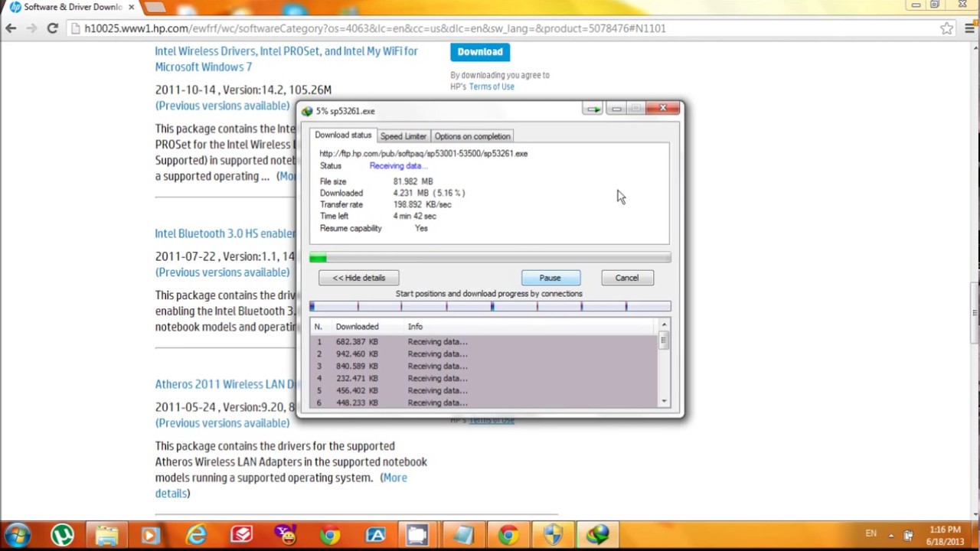Click the IDM icon in the dialog title bar
The width and height of the screenshot is (980, 551).
pyautogui.click(x=307, y=111)
